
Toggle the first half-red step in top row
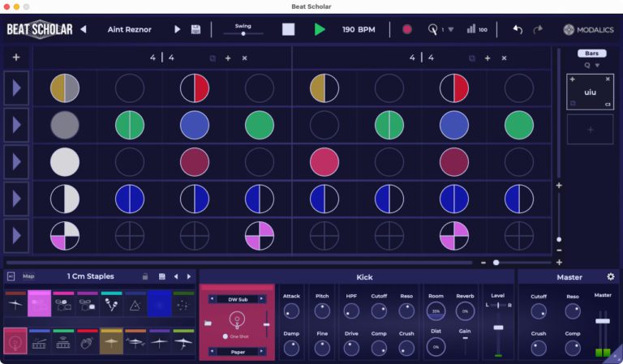195,88
